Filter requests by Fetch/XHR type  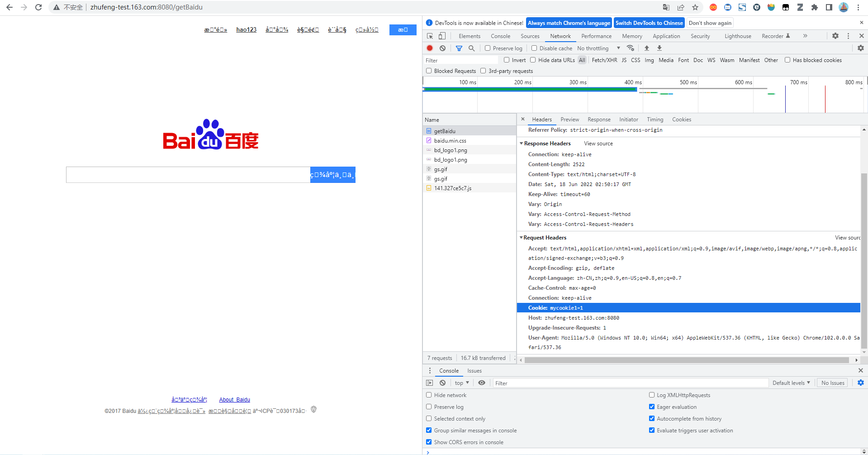(604, 60)
